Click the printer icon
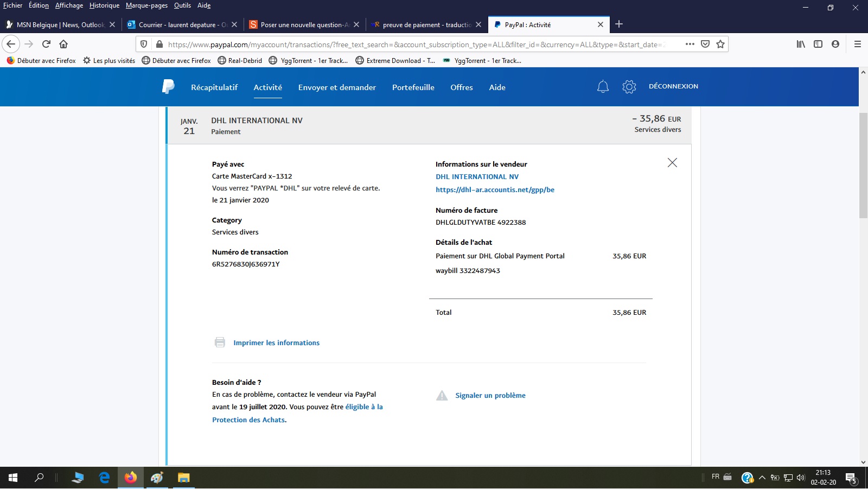868x489 pixels. [x=220, y=342]
